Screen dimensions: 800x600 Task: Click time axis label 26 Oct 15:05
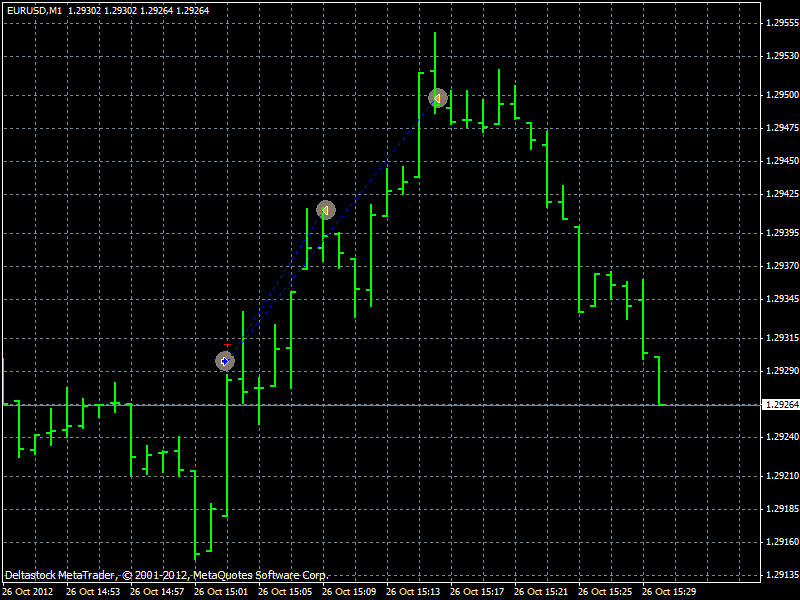coord(285,592)
